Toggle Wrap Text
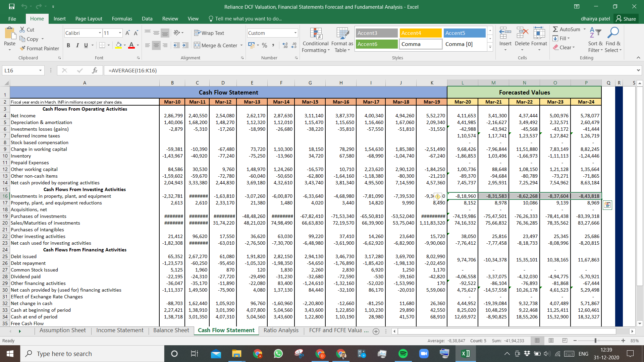644x362 pixels. (x=209, y=33)
